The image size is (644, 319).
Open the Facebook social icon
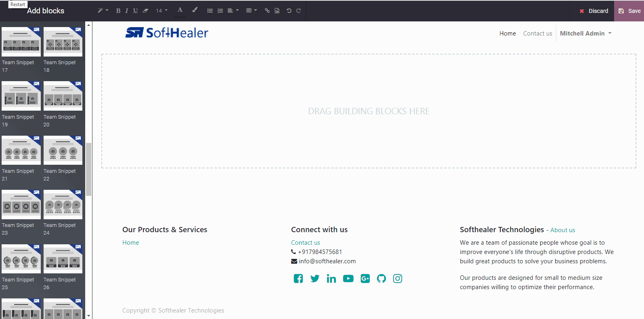[x=298, y=279]
